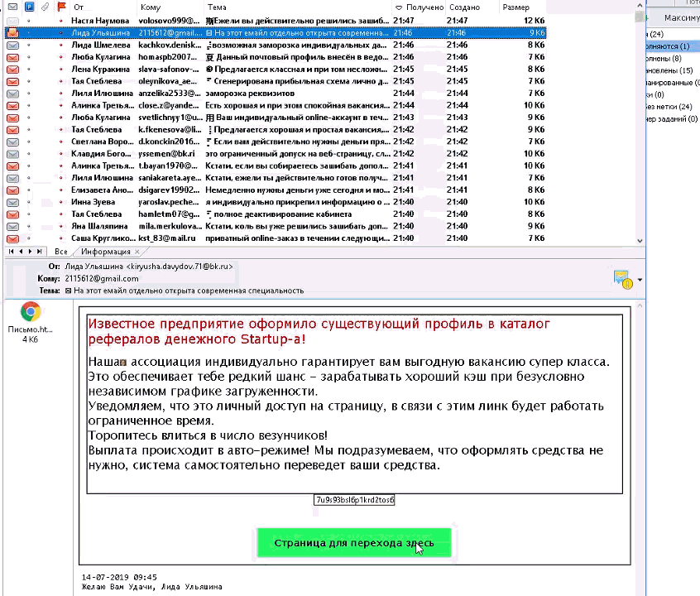Click code box 7u9s93bsl6p1krd2tos6
The height and width of the screenshot is (596, 700).
click(x=354, y=500)
